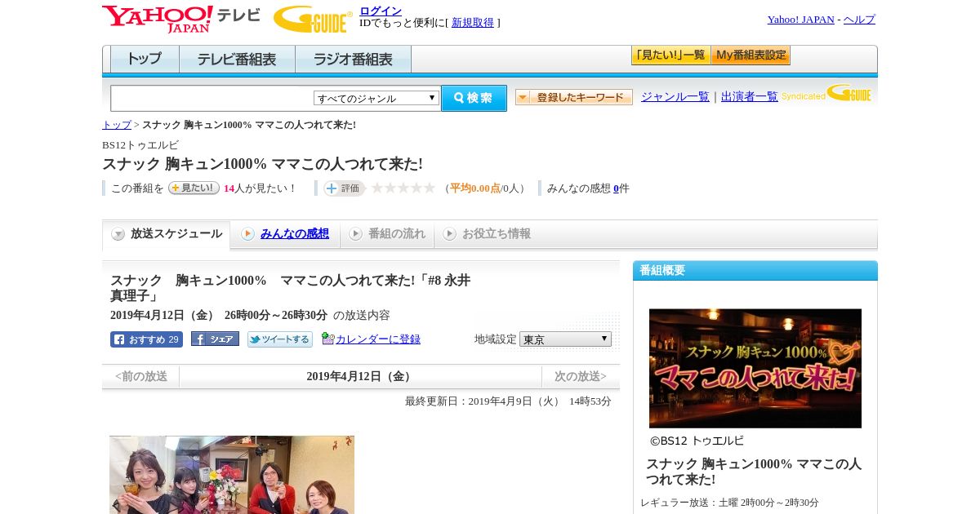
Task: Click the Yahoo! JAPAN テレビ logo
Action: tap(181, 19)
